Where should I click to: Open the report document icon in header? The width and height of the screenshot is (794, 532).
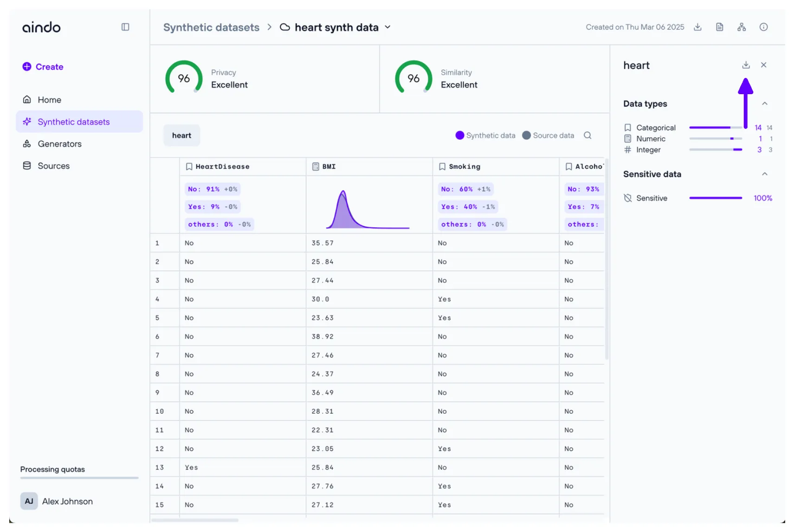pos(719,27)
